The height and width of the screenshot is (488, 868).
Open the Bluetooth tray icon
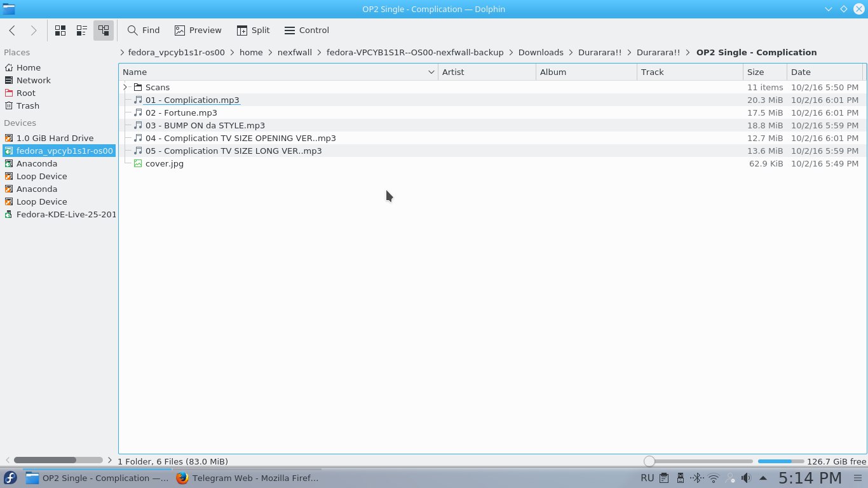[x=696, y=478]
